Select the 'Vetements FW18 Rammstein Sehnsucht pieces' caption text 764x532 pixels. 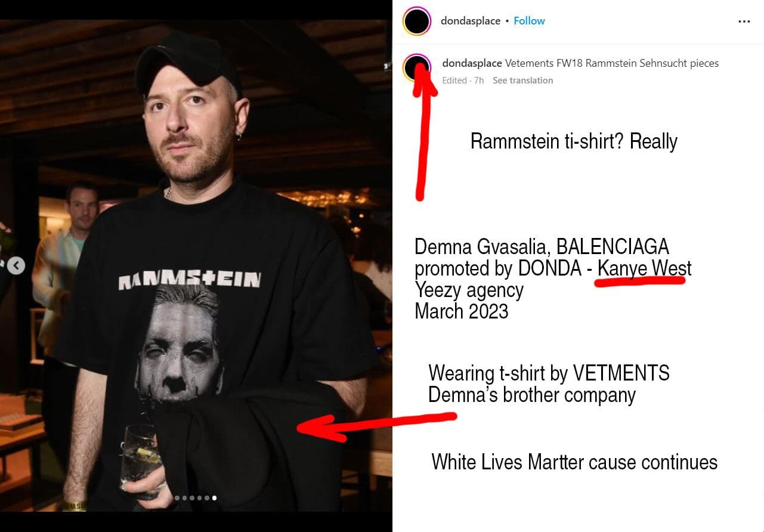click(x=612, y=63)
